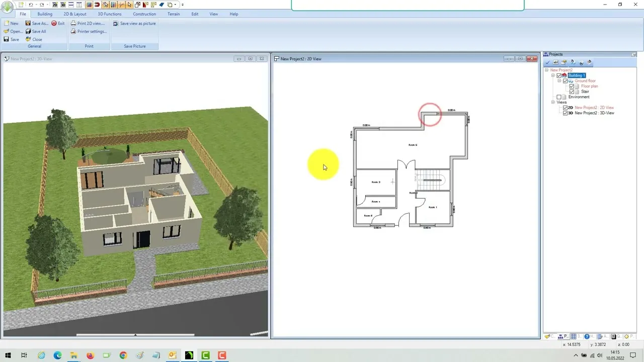Click the checkmark icon in Projects toolbar
644x362 pixels.
pyautogui.click(x=547, y=62)
